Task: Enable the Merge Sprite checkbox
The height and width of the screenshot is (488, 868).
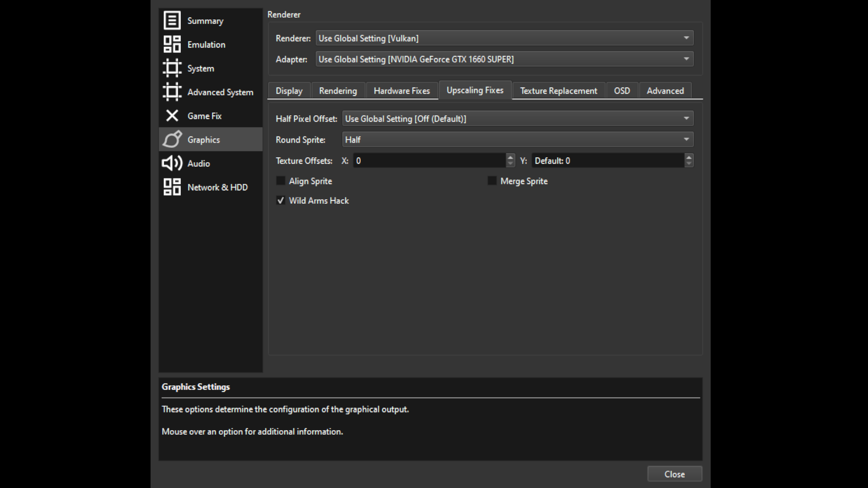Action: (492, 181)
